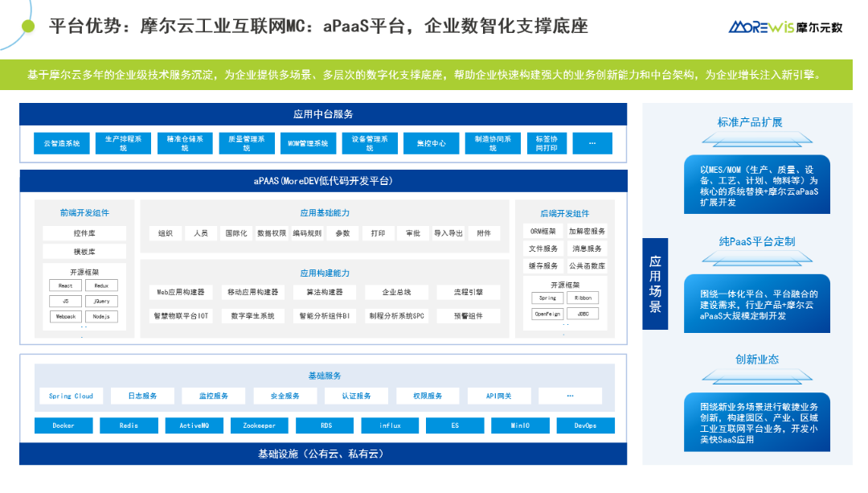Viewport: 868px width, 493px height.
Task: Click the MOM管理系统 box
Action: [308, 143]
